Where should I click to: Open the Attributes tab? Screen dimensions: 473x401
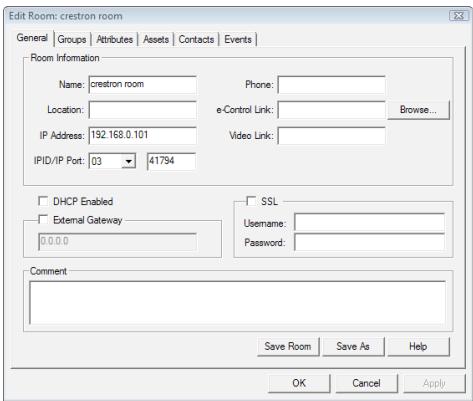point(115,39)
